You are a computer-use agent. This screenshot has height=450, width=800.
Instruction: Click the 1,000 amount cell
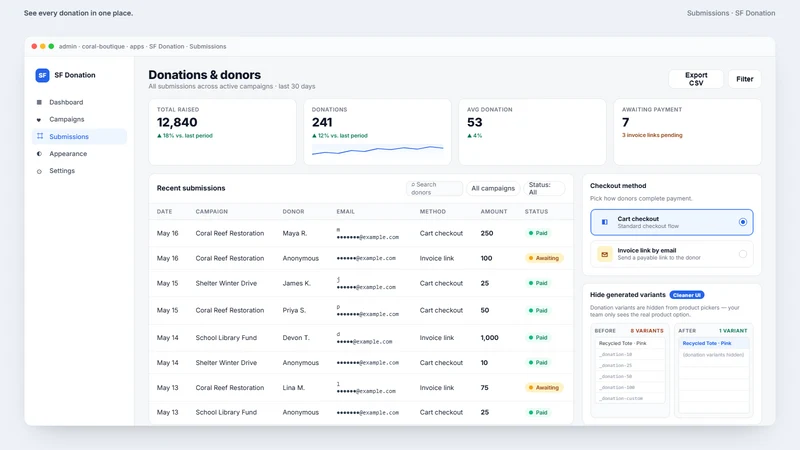[489, 338]
